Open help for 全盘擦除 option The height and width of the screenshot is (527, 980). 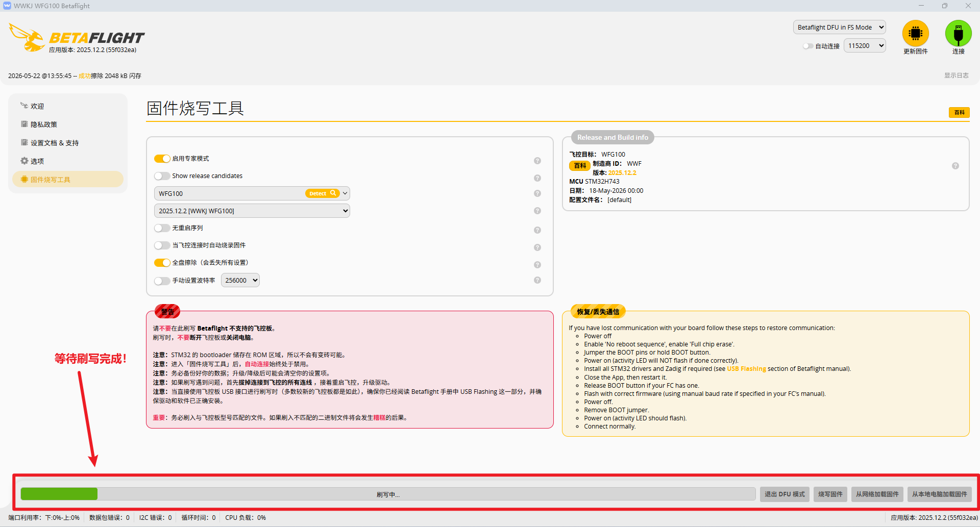click(x=537, y=265)
